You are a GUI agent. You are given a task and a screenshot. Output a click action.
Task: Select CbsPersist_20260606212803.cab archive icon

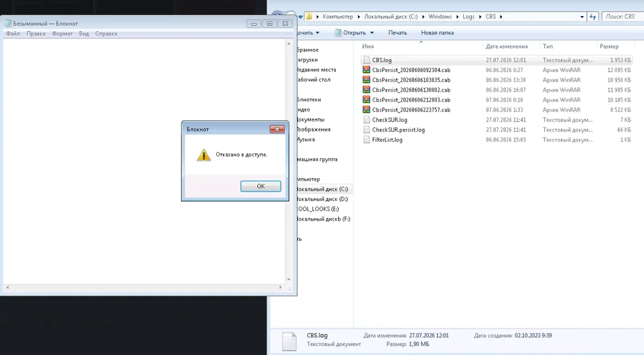click(x=366, y=99)
